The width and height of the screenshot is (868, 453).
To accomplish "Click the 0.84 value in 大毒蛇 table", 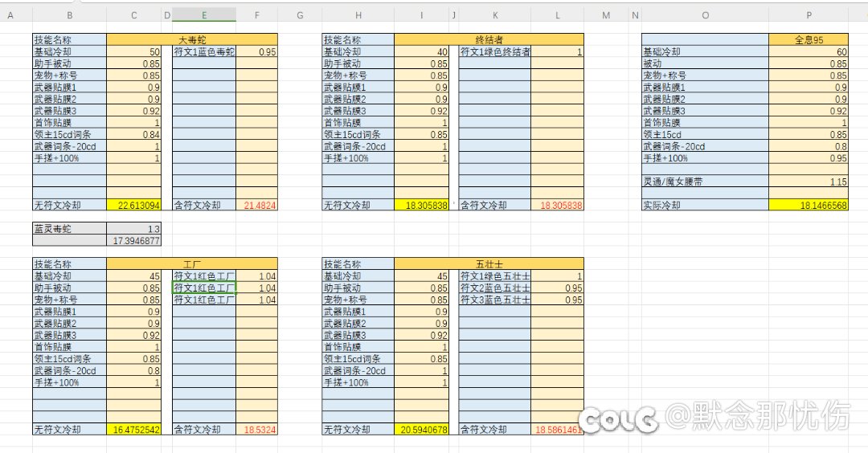I will point(134,134).
